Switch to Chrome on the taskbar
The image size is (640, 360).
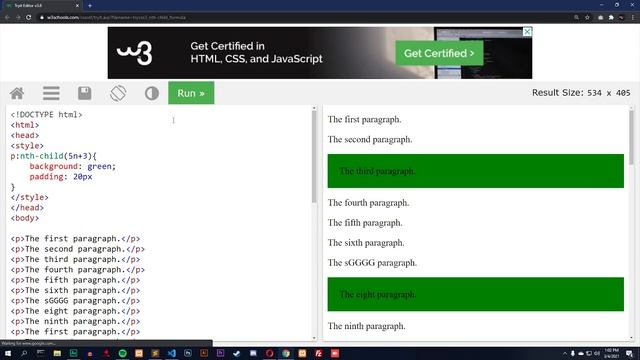coord(286,353)
